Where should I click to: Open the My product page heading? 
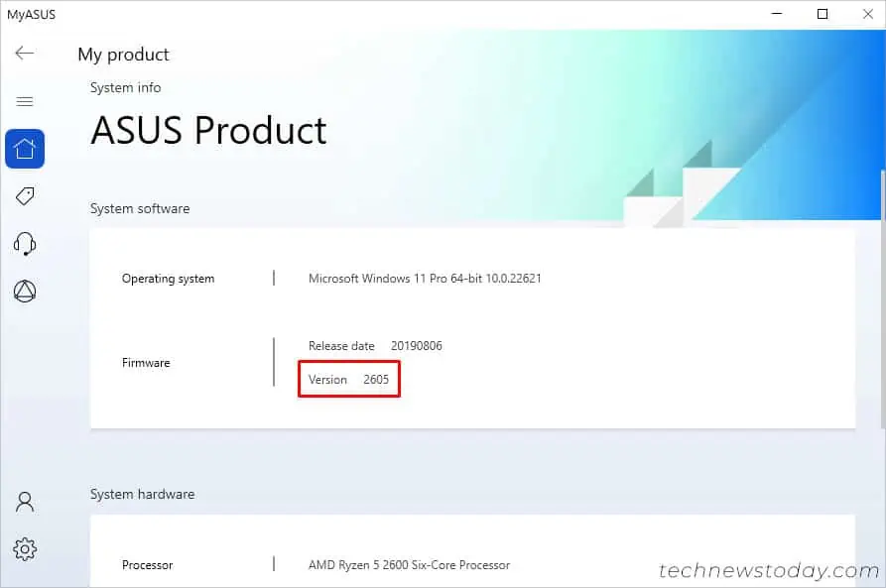tap(123, 55)
